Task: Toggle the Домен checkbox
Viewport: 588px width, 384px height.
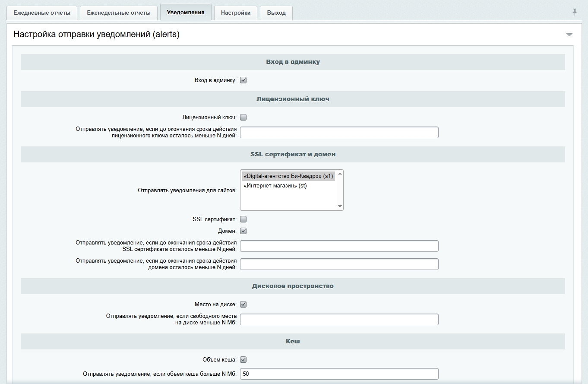Action: pyautogui.click(x=243, y=231)
